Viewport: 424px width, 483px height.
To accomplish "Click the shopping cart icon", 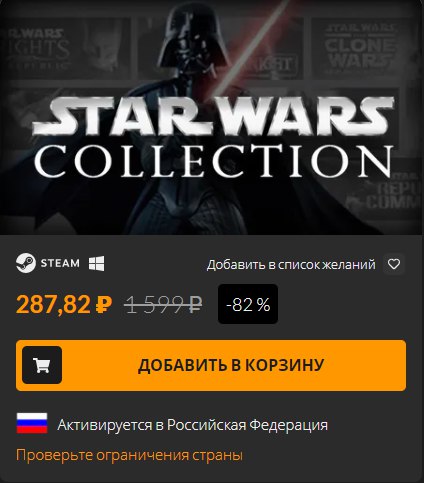I will 42,365.
